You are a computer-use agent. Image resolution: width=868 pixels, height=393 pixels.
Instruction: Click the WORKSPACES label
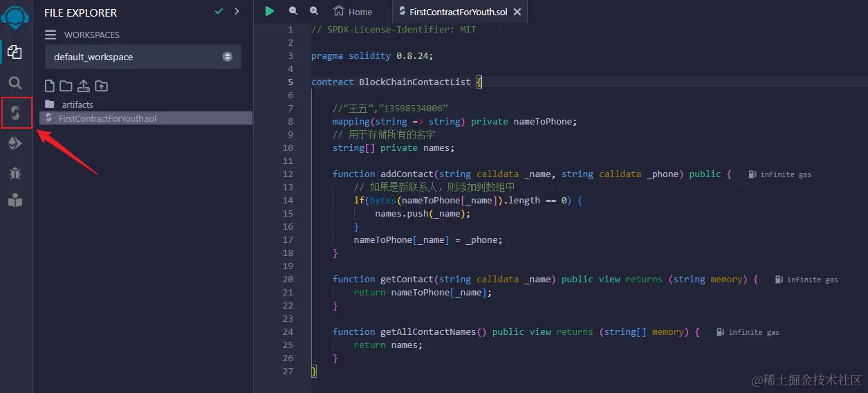92,35
